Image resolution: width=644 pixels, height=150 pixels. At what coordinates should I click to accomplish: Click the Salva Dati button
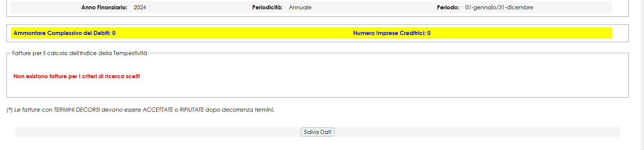tap(317, 132)
